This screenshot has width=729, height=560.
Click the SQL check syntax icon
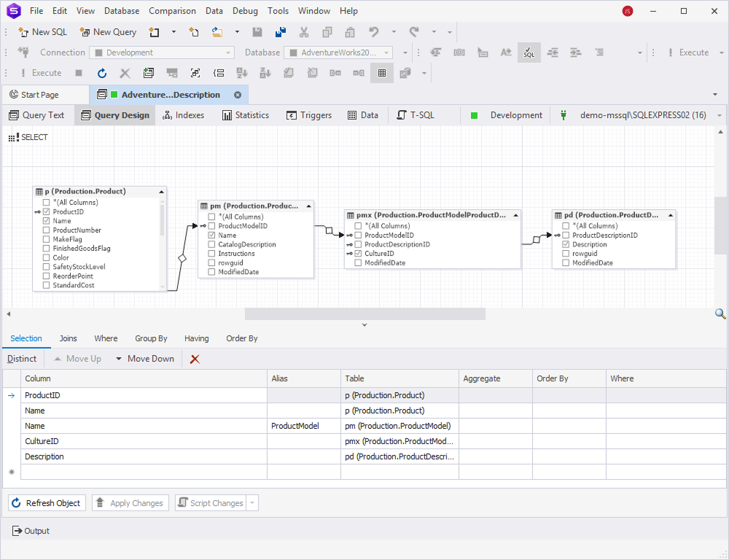click(529, 52)
